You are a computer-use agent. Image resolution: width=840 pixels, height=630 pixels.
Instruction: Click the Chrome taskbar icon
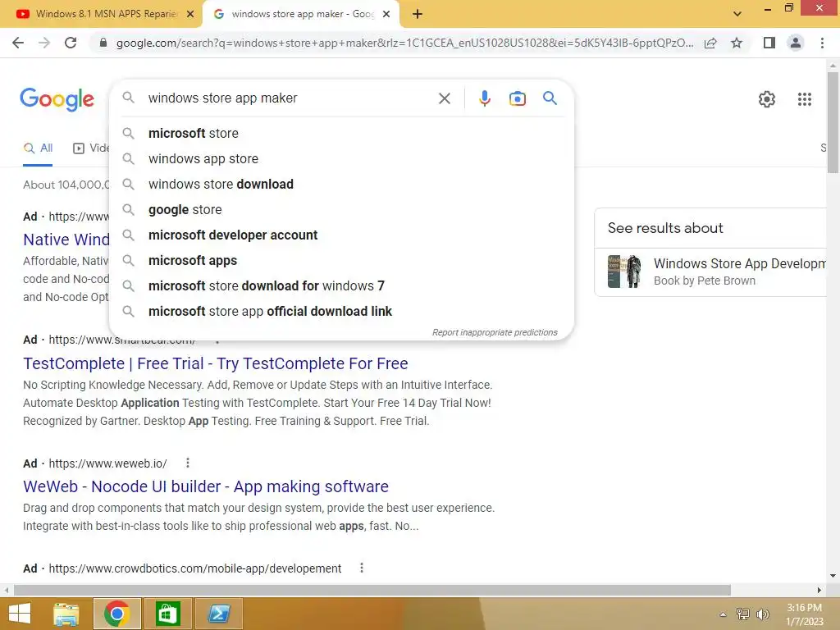pyautogui.click(x=116, y=614)
